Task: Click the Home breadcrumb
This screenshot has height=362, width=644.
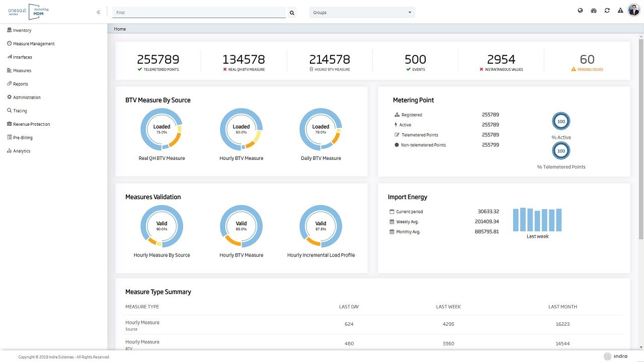Action: (120, 29)
